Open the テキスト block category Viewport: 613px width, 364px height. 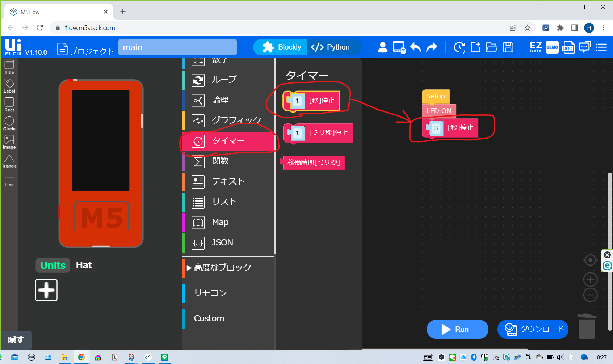[228, 182]
